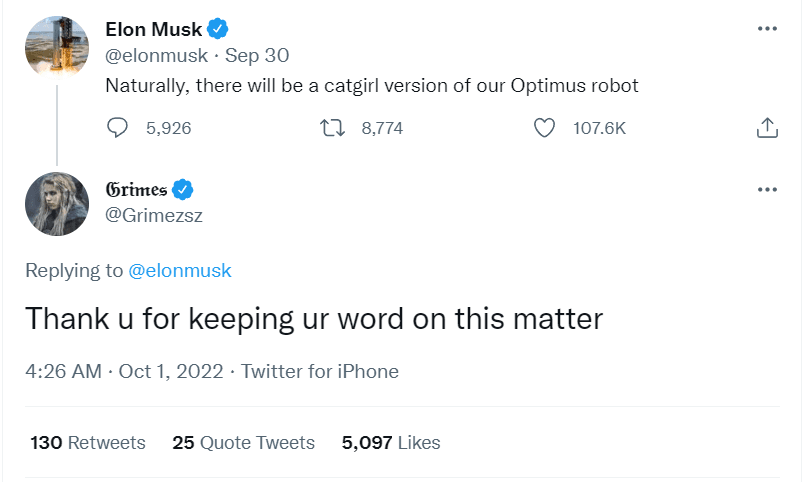Click the reply icon on Elon Musk's tweet
Image resolution: width=806 pixels, height=482 pixels.
(x=118, y=127)
